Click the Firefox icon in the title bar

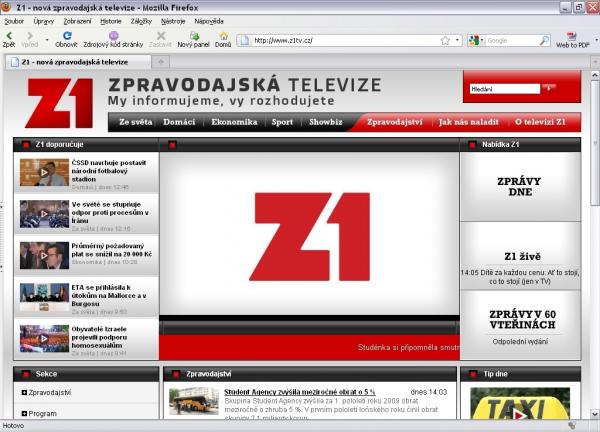click(6, 7)
